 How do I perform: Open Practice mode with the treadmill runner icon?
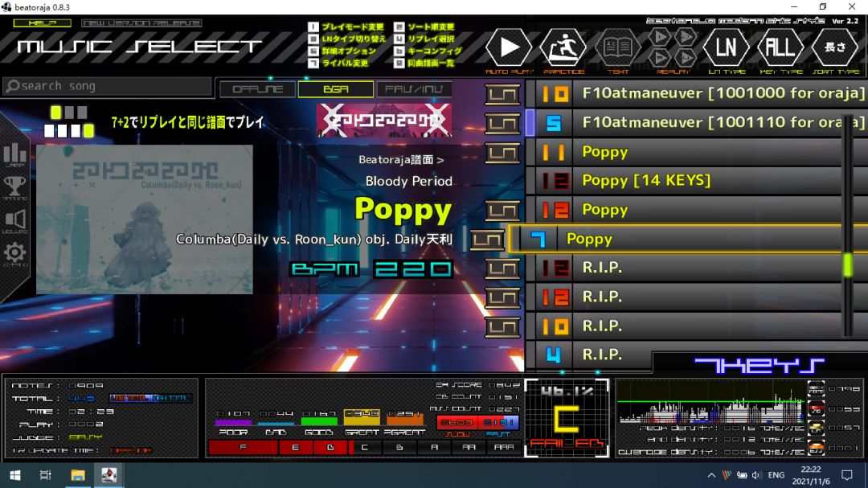click(x=563, y=47)
